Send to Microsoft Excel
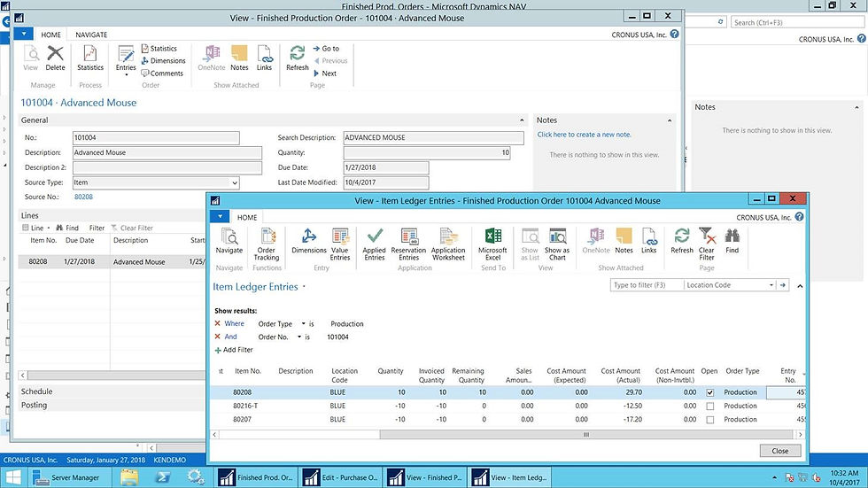The image size is (868, 488). point(492,244)
